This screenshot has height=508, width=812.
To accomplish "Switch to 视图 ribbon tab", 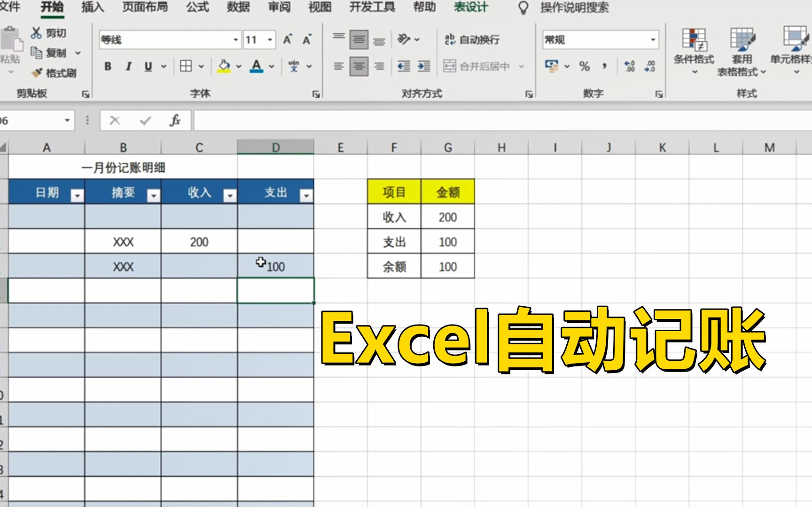I will 320,7.
